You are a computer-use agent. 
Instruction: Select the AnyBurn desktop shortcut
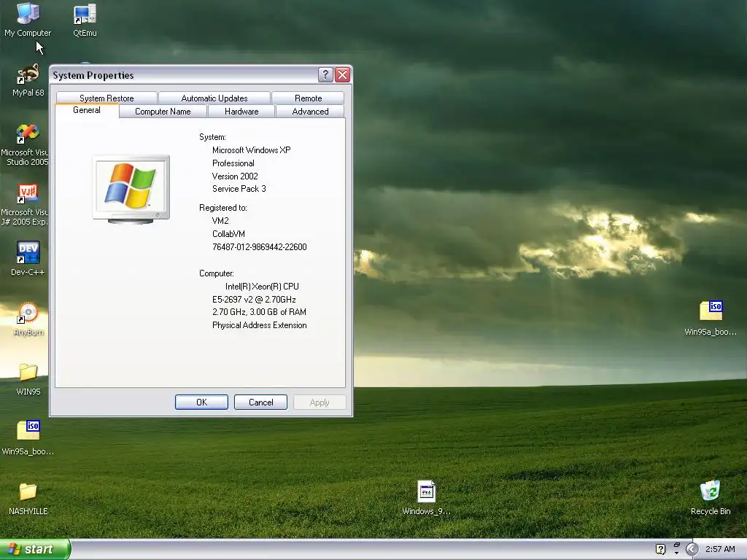[x=28, y=319]
